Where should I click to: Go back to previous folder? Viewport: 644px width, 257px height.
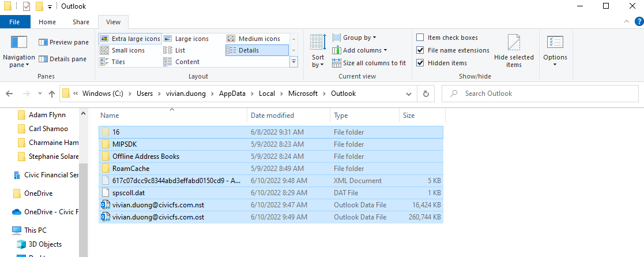point(9,94)
